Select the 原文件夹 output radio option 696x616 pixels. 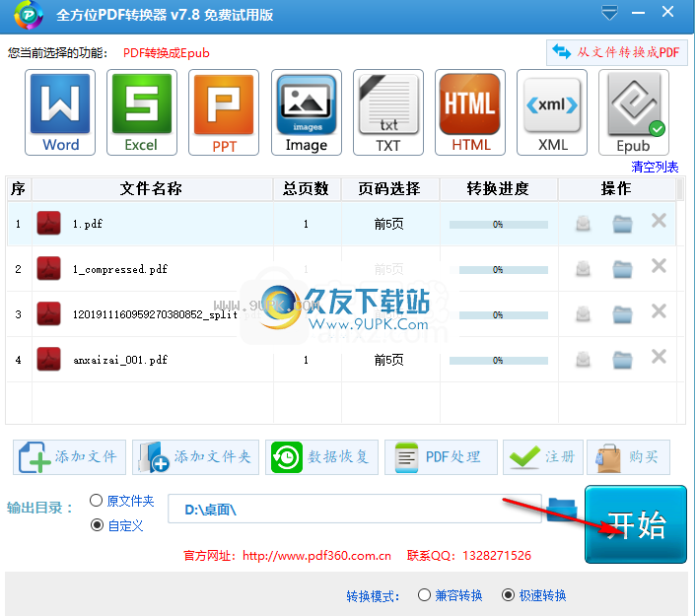96,501
